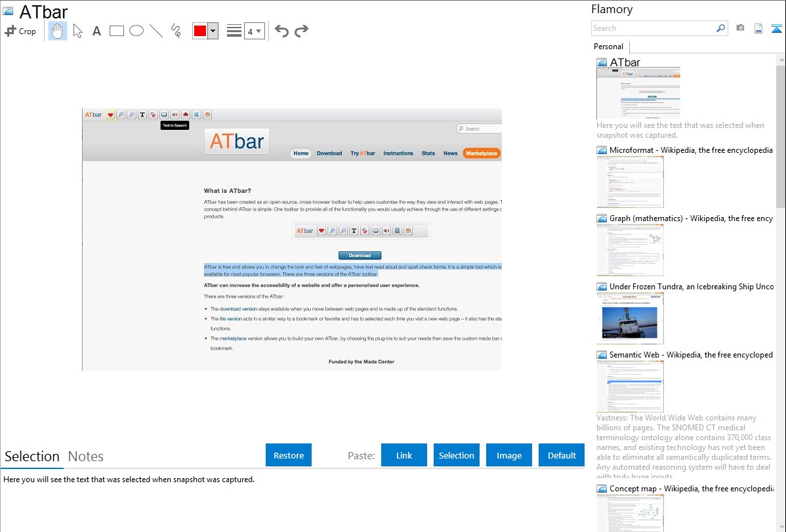
Task: Activate the hand pan tool
Action: [58, 31]
